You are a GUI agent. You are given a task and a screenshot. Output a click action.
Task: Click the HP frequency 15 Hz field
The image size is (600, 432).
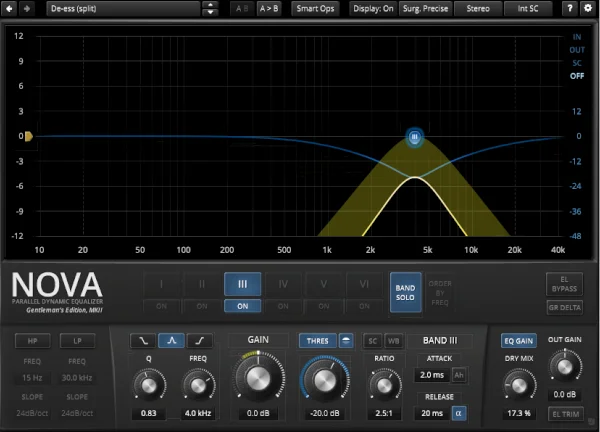click(33, 378)
